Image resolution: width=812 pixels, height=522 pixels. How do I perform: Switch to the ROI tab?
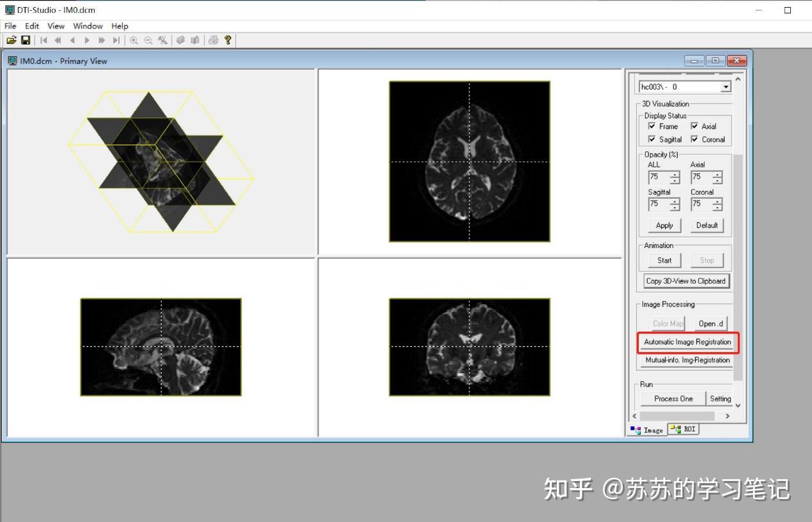[683, 429]
